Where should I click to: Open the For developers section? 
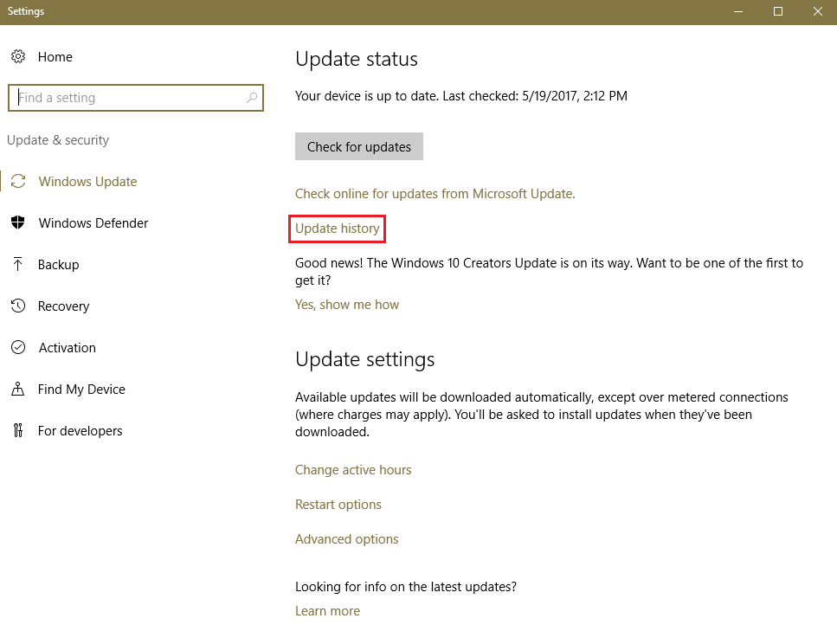(80, 431)
